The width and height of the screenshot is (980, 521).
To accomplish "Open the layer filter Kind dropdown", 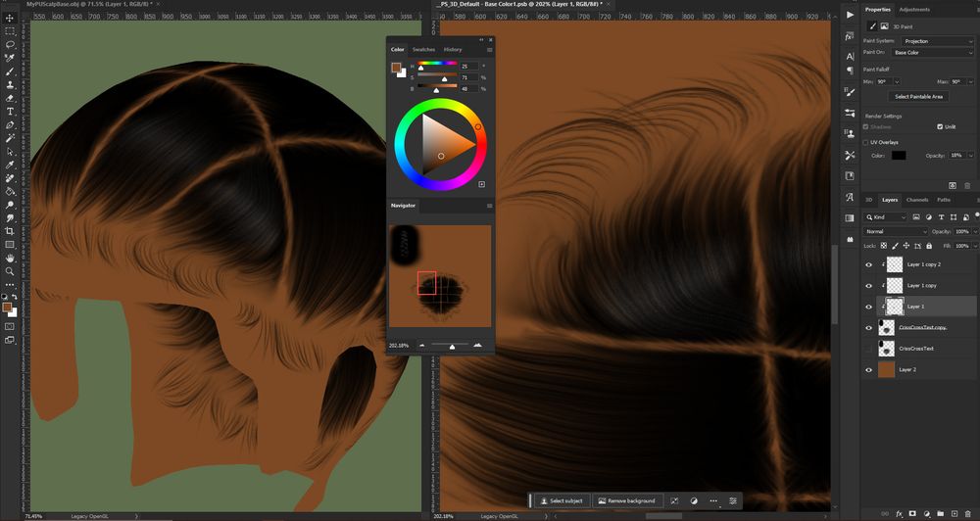I will (x=886, y=216).
